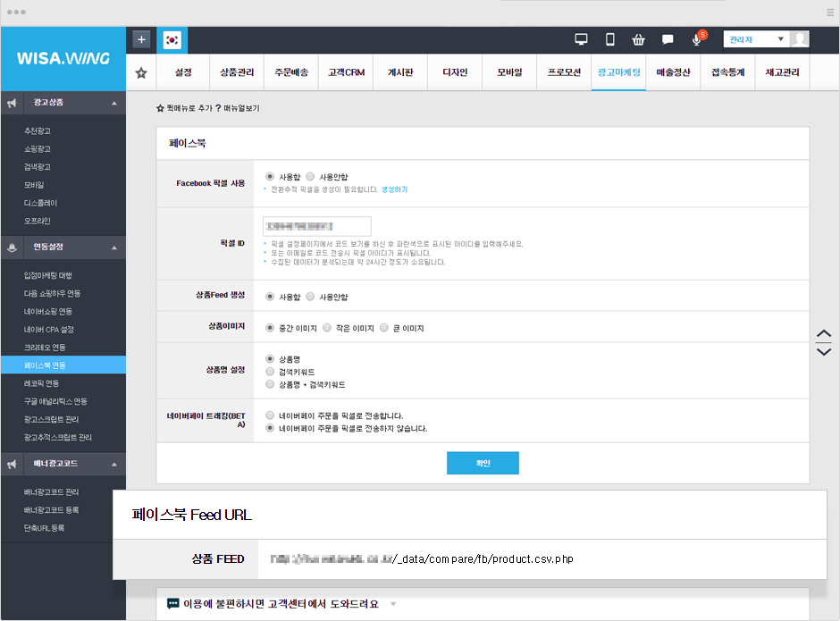This screenshot has width=840, height=621.
Task: Click the bell icon beside 연동설정
Action: click(12, 248)
